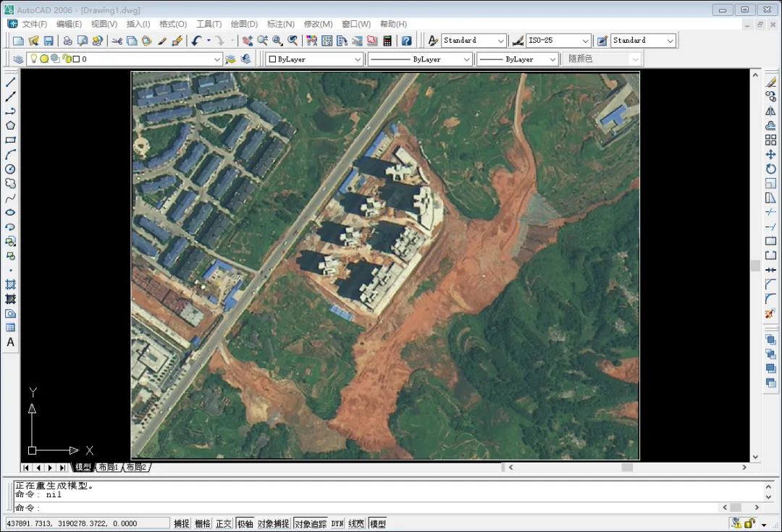782x532 pixels.
Task: Choose the Rectangle draw tool
Action: click(x=10, y=140)
